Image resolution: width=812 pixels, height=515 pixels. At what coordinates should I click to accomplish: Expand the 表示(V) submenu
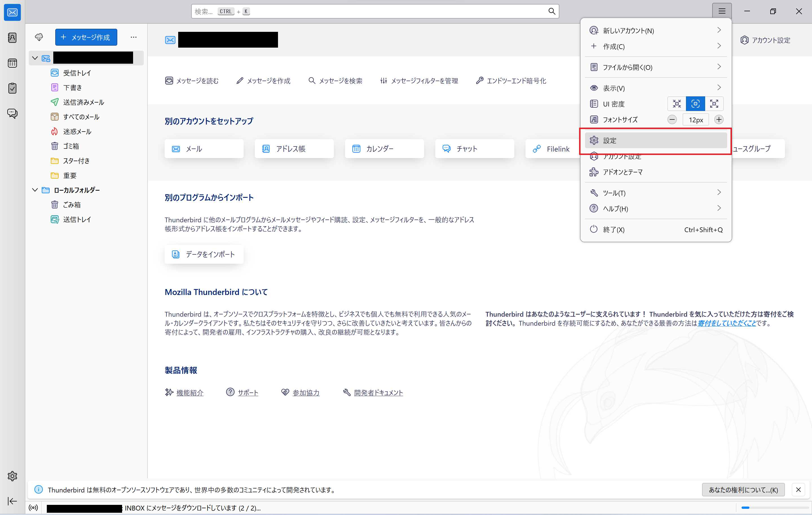pyautogui.click(x=656, y=88)
